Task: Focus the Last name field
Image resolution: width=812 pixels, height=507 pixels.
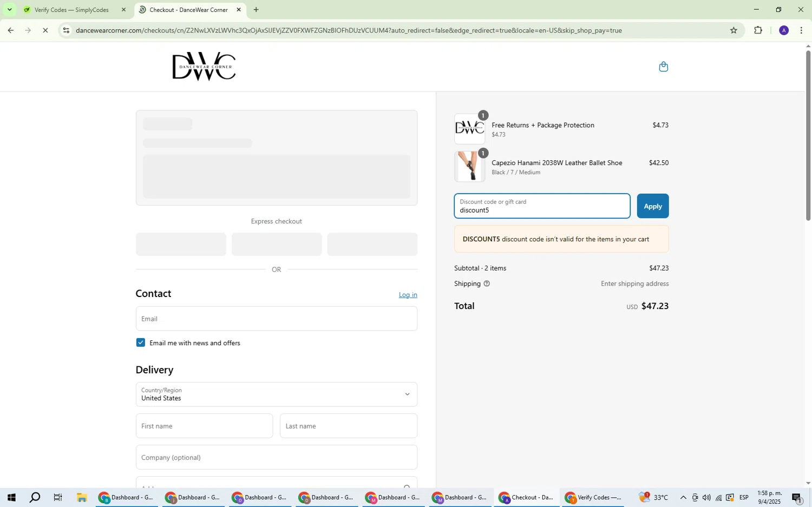Action: (x=349, y=426)
